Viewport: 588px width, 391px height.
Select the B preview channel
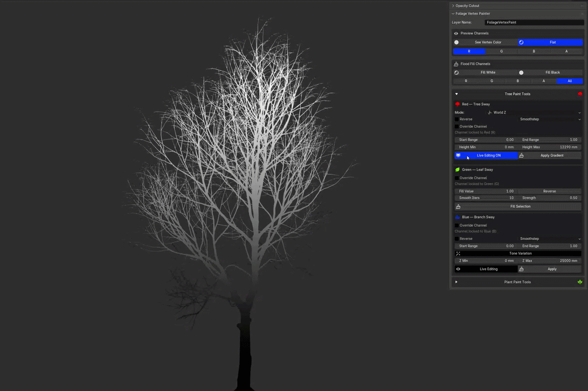click(x=534, y=51)
